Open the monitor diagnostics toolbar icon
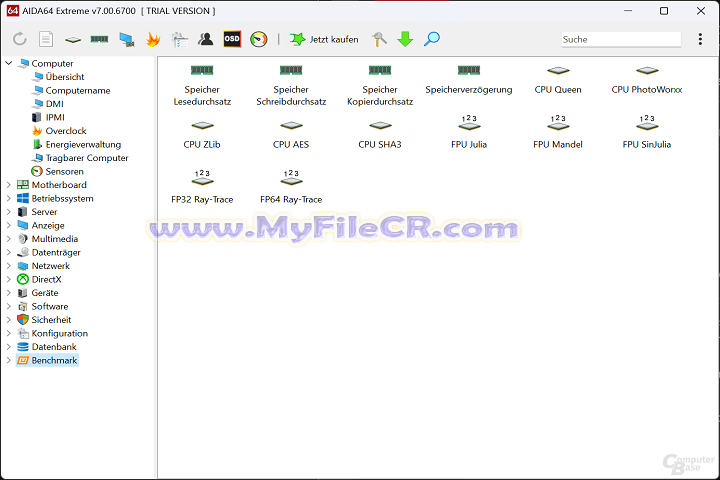The width and height of the screenshot is (720, 480). (x=126, y=40)
